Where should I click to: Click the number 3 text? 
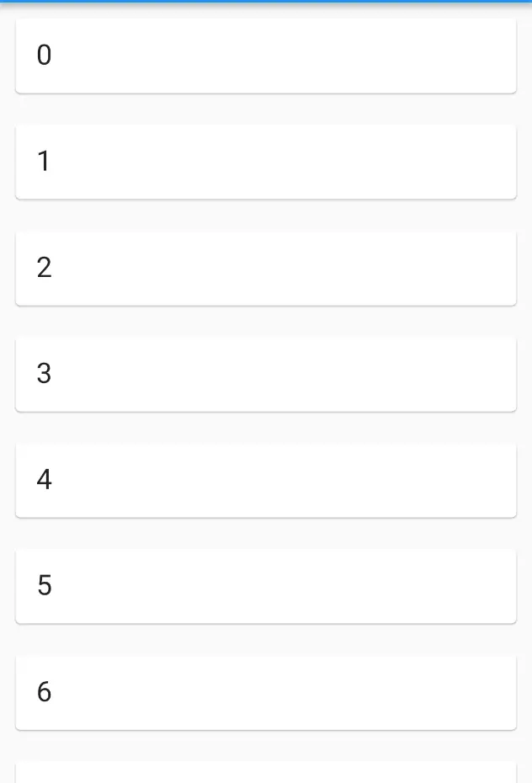44,373
